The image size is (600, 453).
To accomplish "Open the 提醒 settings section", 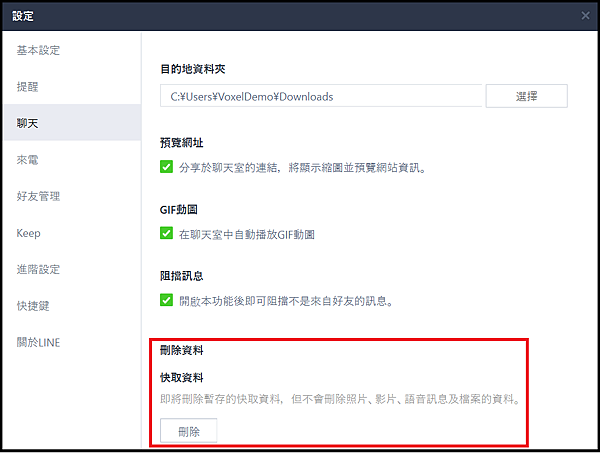I will [x=72, y=87].
